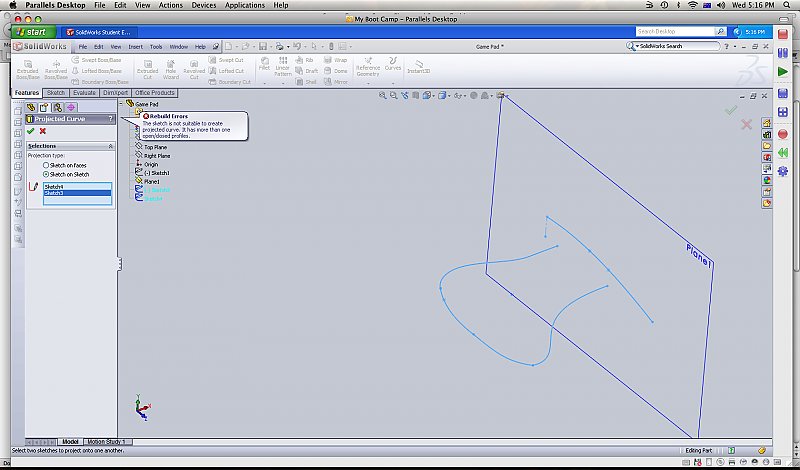Click the Projected Curve help question mark
Screen dimensions: 800x470
(110, 119)
